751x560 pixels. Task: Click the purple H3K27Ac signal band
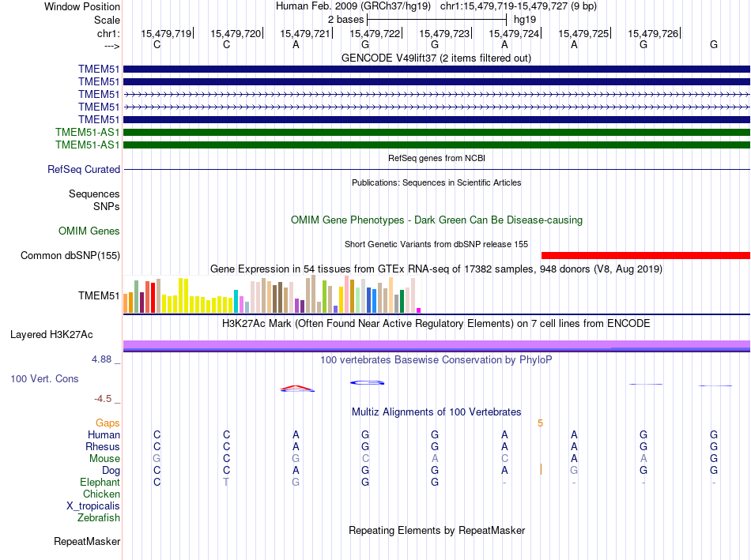436,346
